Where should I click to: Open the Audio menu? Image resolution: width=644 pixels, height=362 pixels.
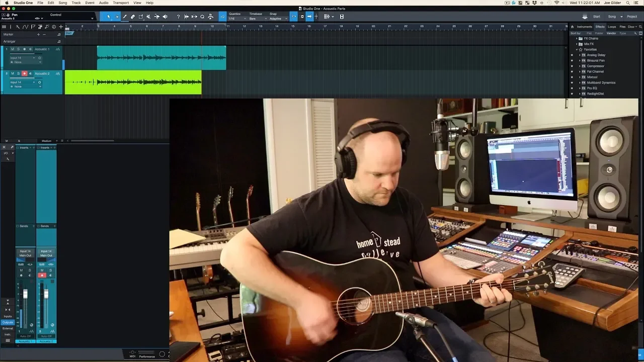(x=104, y=3)
